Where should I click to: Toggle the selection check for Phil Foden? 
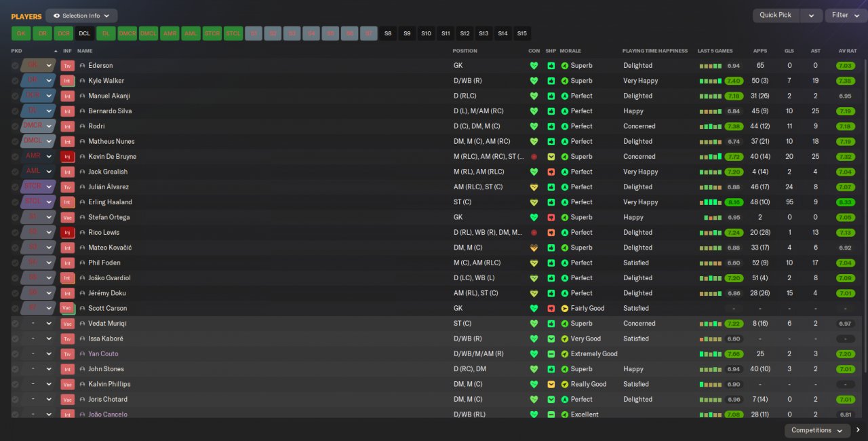(15, 263)
